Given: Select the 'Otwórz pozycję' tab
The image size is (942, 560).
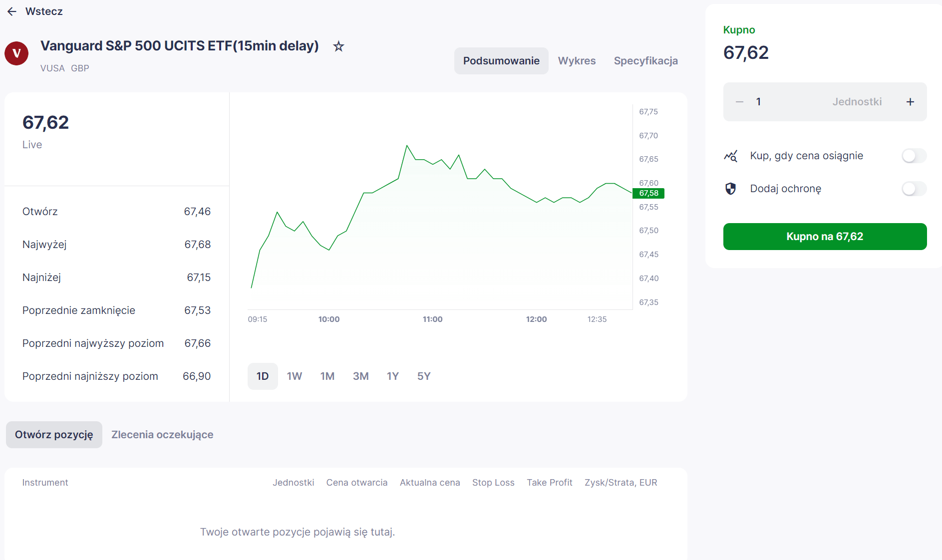Looking at the screenshot, I should coord(54,435).
